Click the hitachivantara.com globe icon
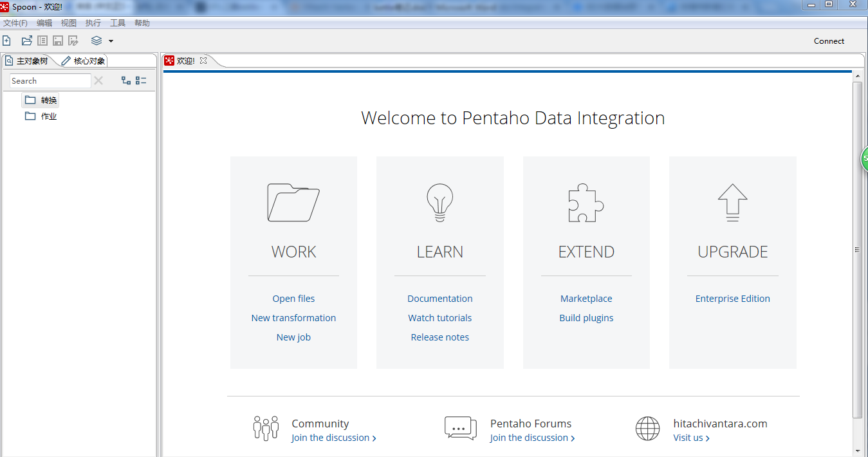Screen dimensions: 868x457 point(647,428)
